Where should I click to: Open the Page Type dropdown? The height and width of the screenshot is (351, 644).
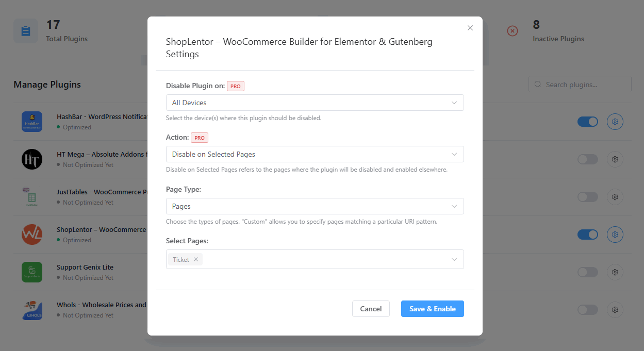(315, 206)
